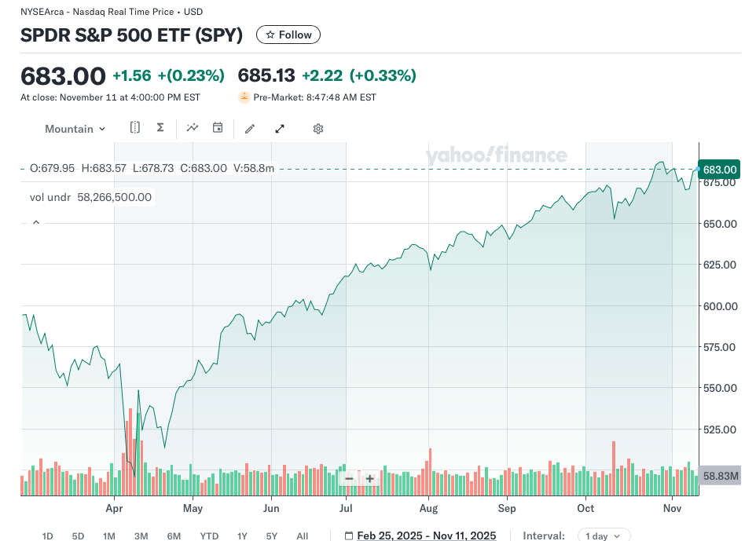Collapse the volume indicator panel chevron
Viewport: 756px width, 541px height.
click(35, 223)
